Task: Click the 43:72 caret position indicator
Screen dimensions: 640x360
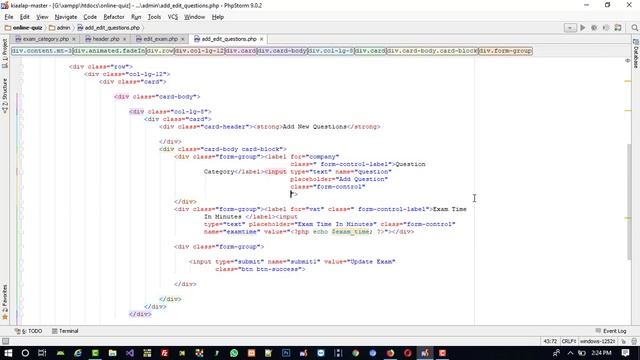Action: [550, 341]
